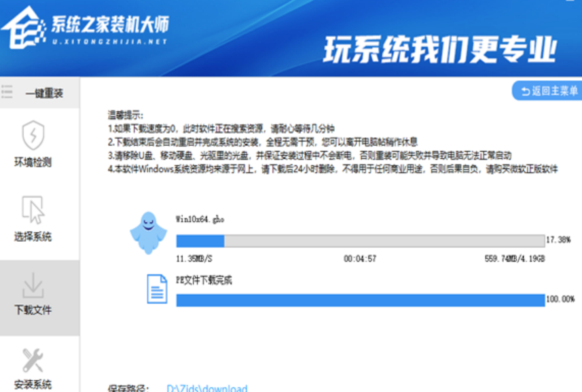Click the 安装系统 wrench tools icon
Viewport: 582px width, 392px height.
pos(33,360)
